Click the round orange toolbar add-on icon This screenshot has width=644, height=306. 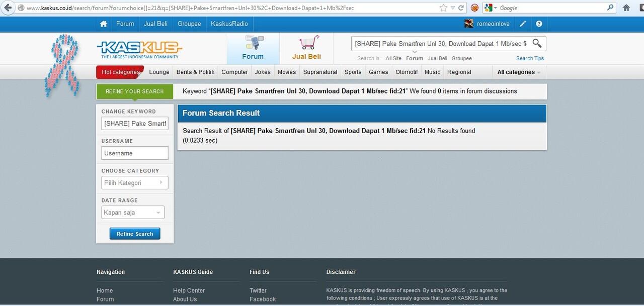click(x=474, y=8)
